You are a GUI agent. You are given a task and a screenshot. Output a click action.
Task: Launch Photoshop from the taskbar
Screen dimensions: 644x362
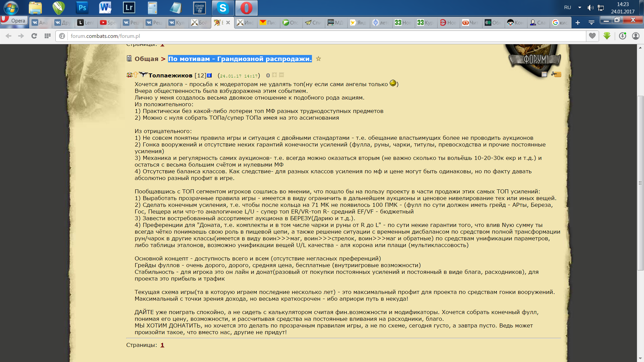click(x=82, y=8)
